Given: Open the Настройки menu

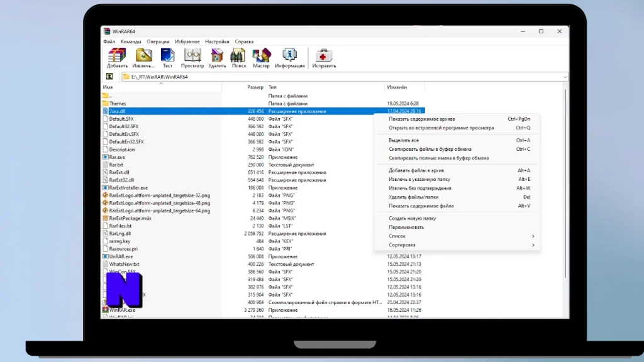Looking at the screenshot, I should 217,41.
